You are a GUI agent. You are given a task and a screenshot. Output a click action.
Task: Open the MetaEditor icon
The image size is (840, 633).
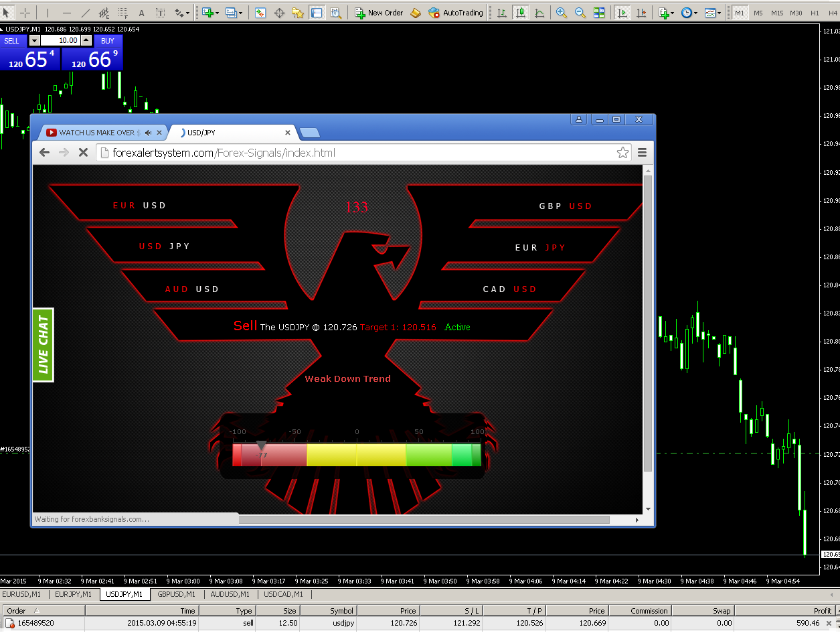point(416,13)
